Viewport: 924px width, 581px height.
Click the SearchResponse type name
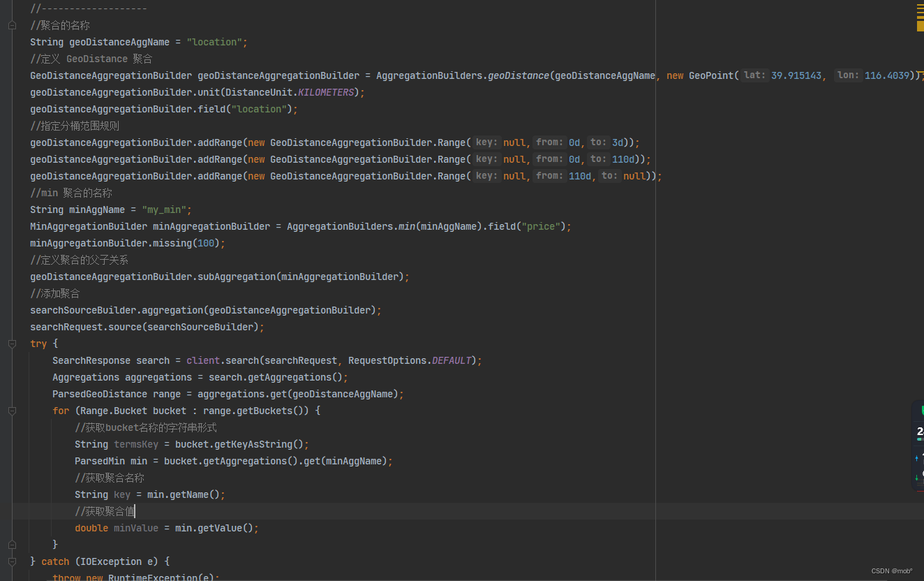tap(91, 360)
